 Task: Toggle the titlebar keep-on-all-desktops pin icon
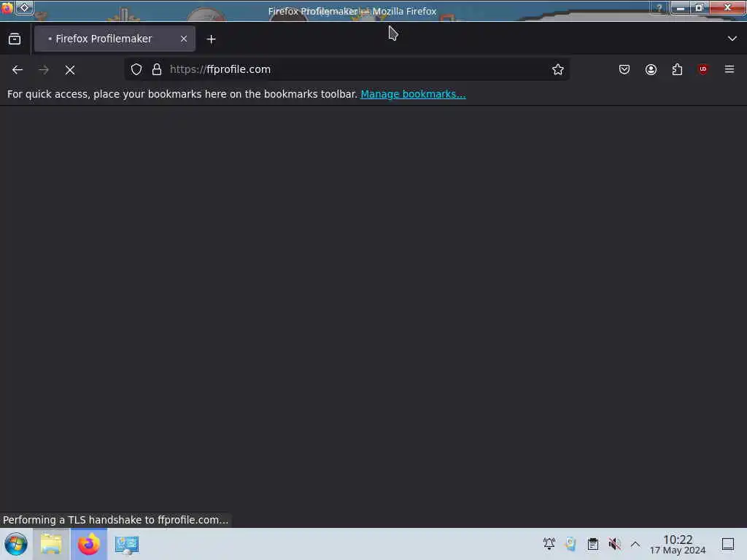click(x=24, y=7)
